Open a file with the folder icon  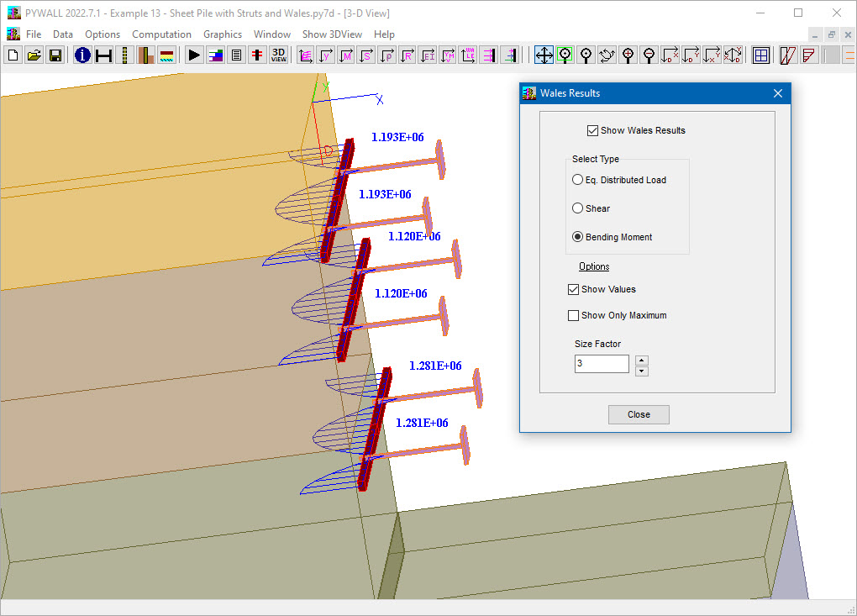pyautogui.click(x=34, y=55)
